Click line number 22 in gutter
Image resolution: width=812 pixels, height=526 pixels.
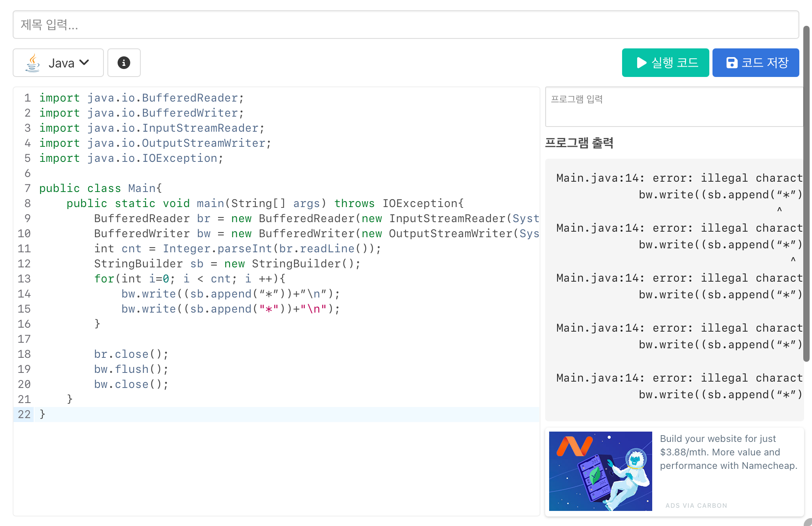(x=24, y=415)
